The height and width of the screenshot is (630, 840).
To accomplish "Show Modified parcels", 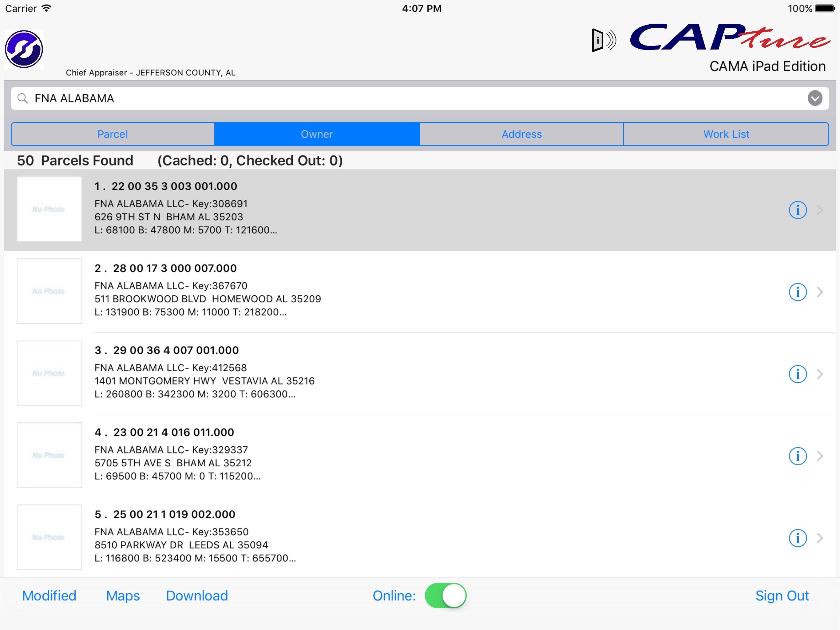I will pos(50,596).
